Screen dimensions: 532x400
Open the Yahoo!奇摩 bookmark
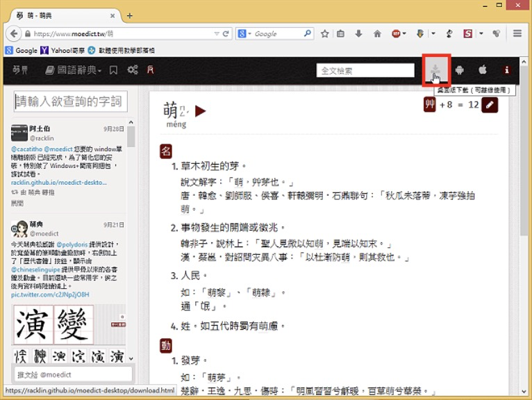[x=63, y=51]
